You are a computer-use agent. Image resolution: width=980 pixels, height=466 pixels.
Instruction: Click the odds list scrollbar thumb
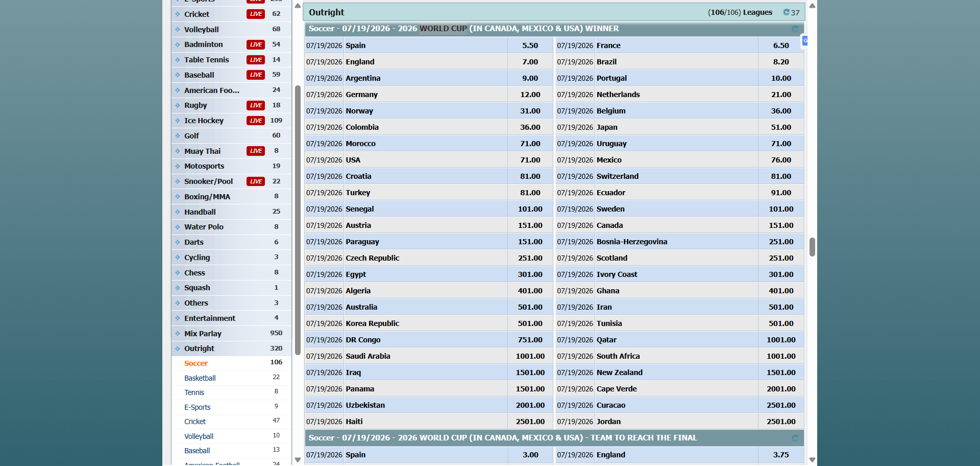(812, 247)
